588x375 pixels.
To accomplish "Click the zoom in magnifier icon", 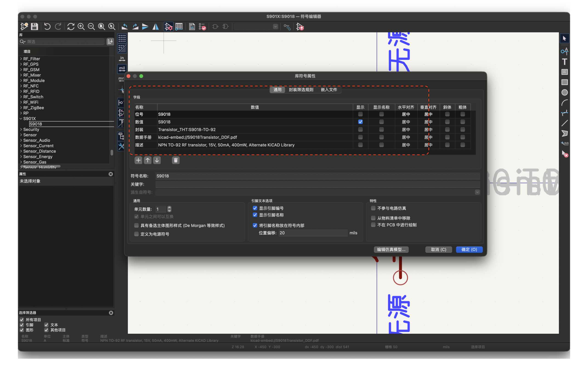I will coord(81,26).
